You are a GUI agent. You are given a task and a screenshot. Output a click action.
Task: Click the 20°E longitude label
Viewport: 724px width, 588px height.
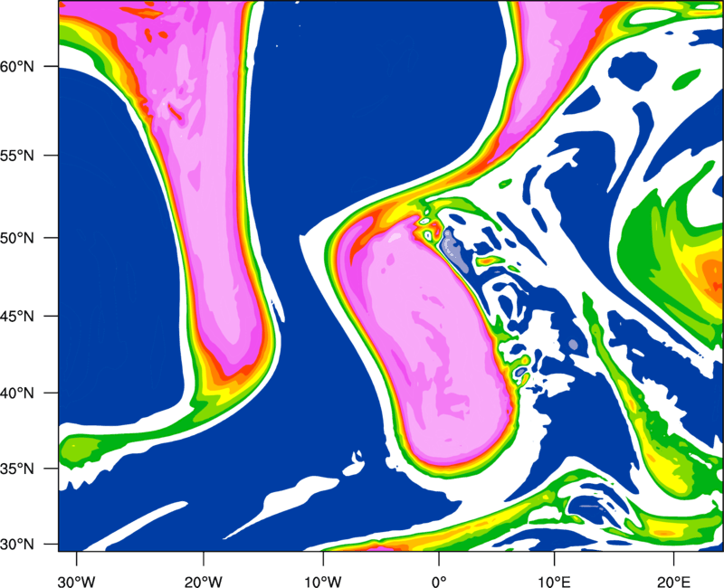point(673,582)
